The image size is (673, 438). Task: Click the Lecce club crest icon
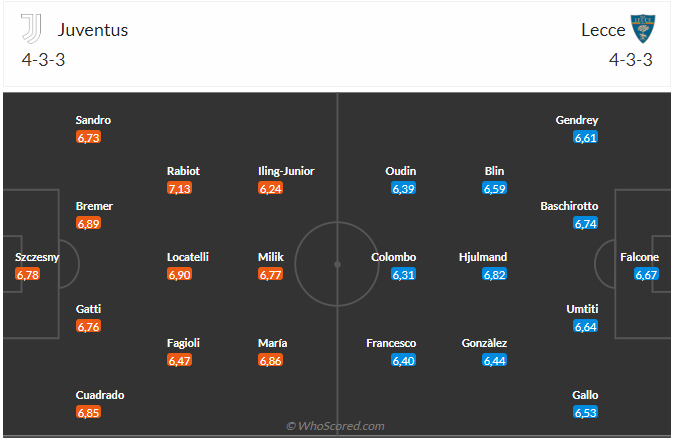[x=641, y=29]
